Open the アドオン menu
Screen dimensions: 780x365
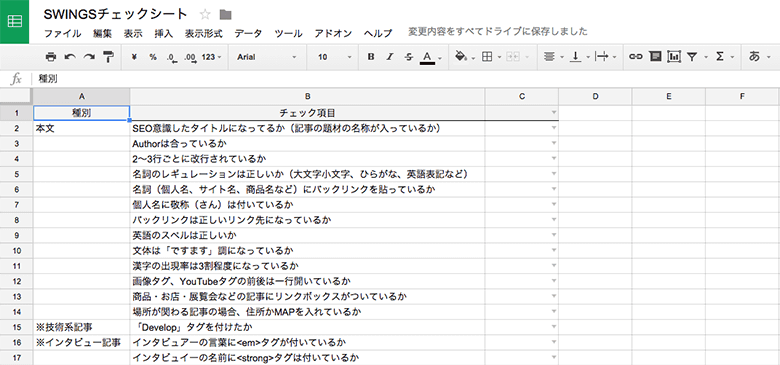click(333, 33)
